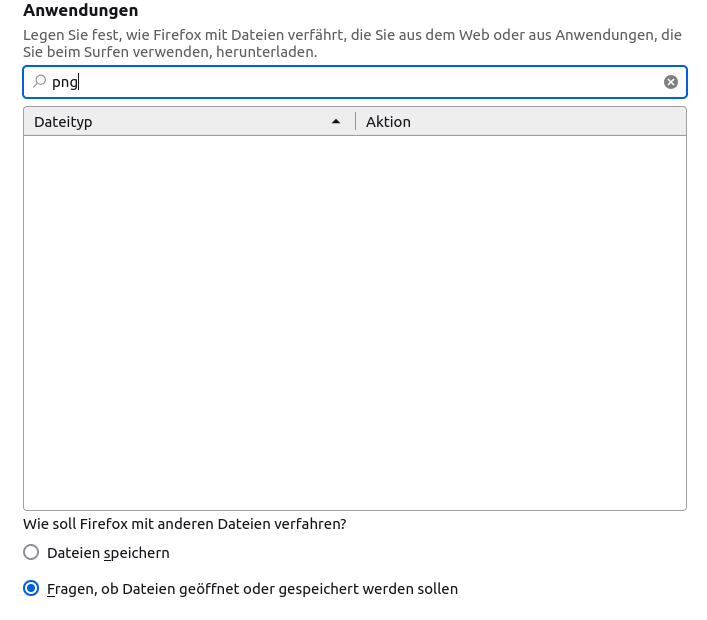Click the sort arrow in Dateityp header
The height and width of the screenshot is (620, 707).
click(336, 122)
